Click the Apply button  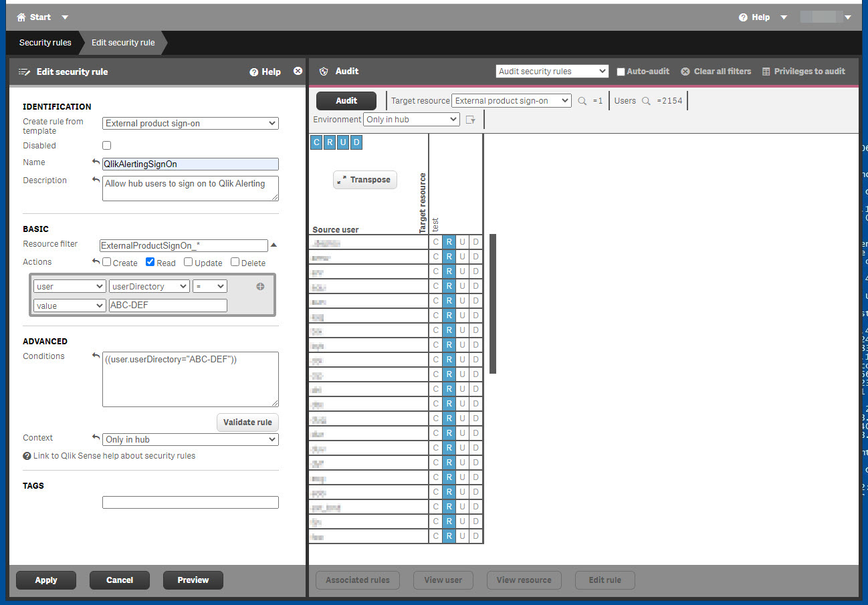(46, 580)
